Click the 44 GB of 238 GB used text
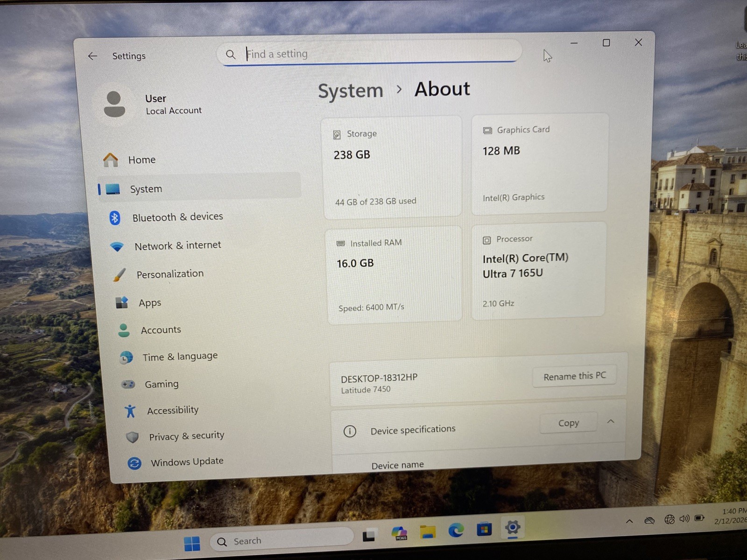Screen dimensions: 747x560 [375, 202]
